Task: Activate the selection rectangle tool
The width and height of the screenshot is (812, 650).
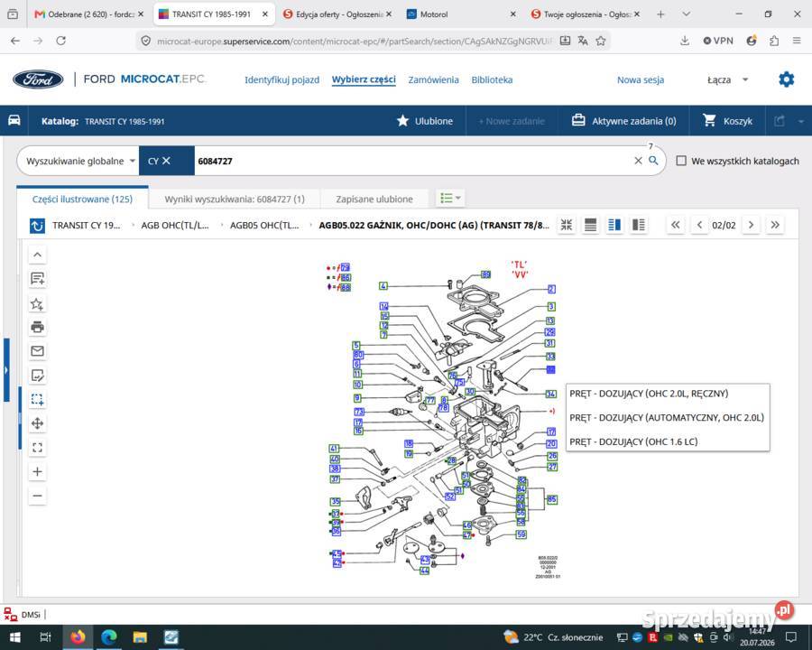Action: coord(37,399)
